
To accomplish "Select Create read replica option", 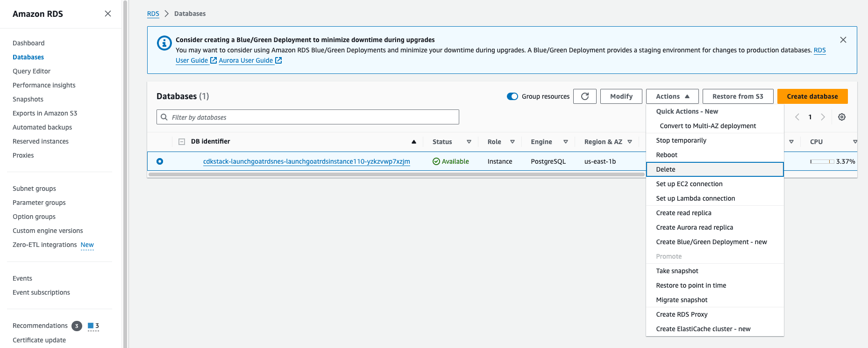I will pos(715,213).
